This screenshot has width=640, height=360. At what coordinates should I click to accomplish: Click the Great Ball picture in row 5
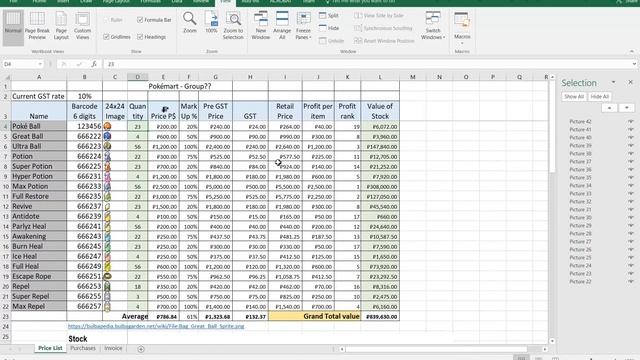pos(107,136)
